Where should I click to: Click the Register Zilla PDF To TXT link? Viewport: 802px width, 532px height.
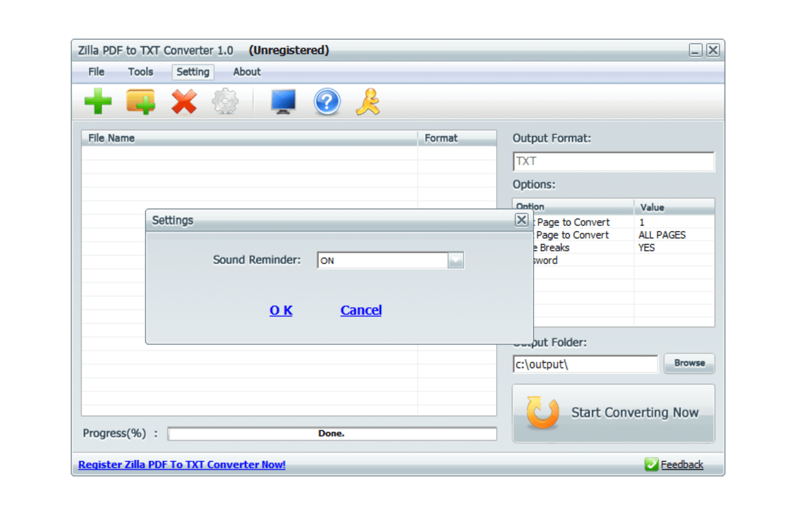pos(182,465)
